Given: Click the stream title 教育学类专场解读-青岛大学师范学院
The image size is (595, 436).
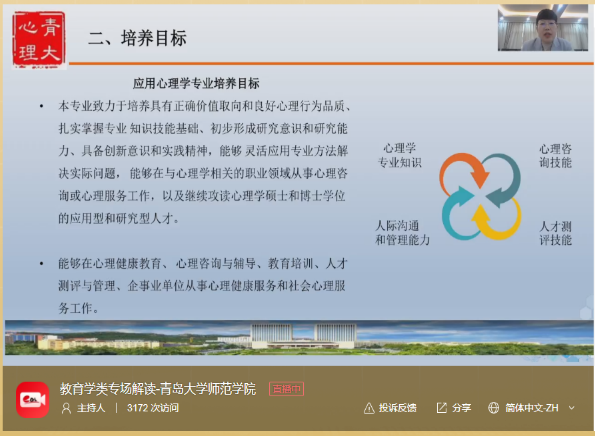Looking at the screenshot, I should coord(158,389).
